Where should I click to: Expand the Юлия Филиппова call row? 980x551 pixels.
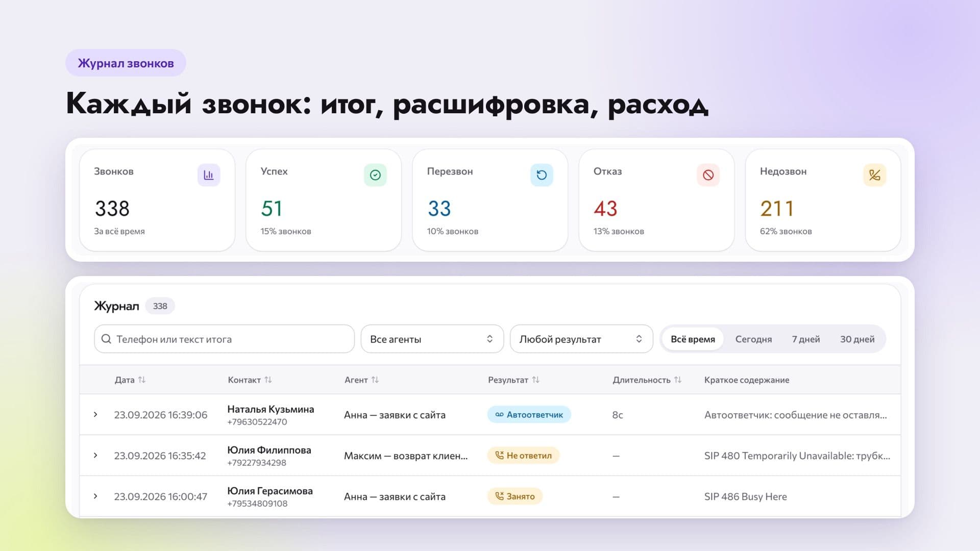click(x=95, y=455)
